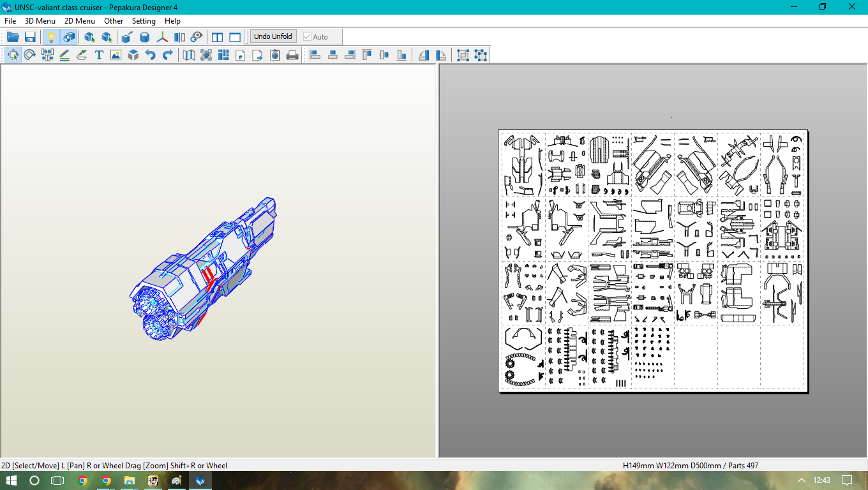Select the Join/Disjoin faces tool
Image resolution: width=868 pixels, height=490 pixels.
[x=47, y=55]
